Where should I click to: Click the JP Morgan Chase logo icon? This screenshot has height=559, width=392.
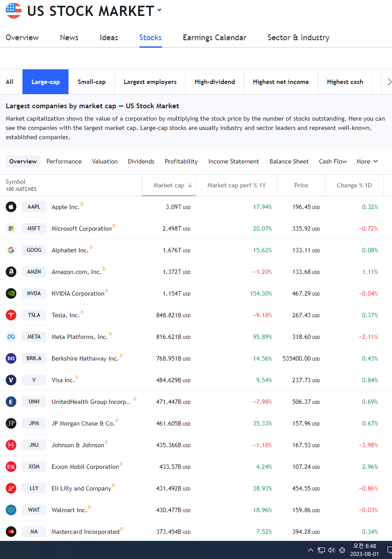point(11,423)
